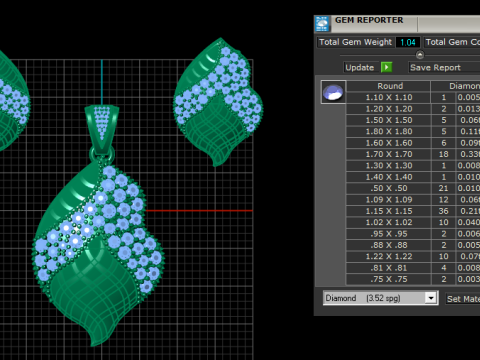Viewport: 480px width, 360px height.
Task: Select the .75 X .75 row
Action: click(x=413, y=279)
